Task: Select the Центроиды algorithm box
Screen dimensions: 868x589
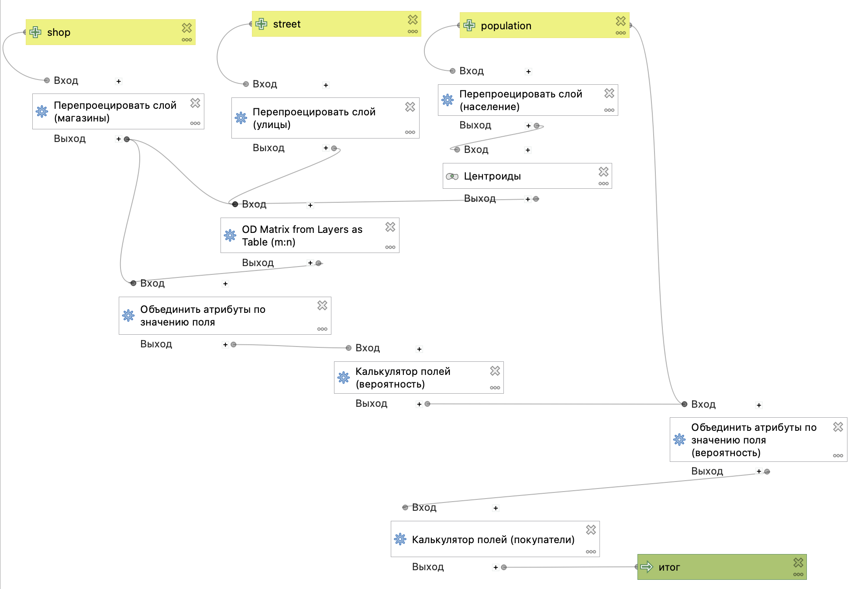Action: click(527, 176)
